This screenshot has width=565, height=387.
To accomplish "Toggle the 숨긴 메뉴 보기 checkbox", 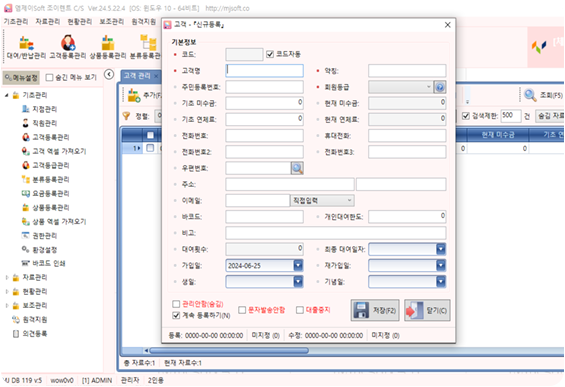I will [x=49, y=77].
